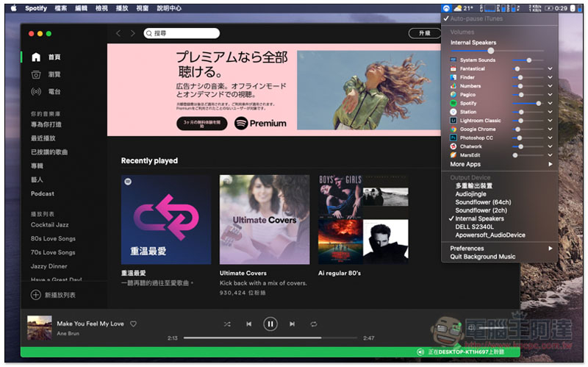Click the Background Music menu bar icon
The width and height of the screenshot is (588, 367).
[x=446, y=8]
